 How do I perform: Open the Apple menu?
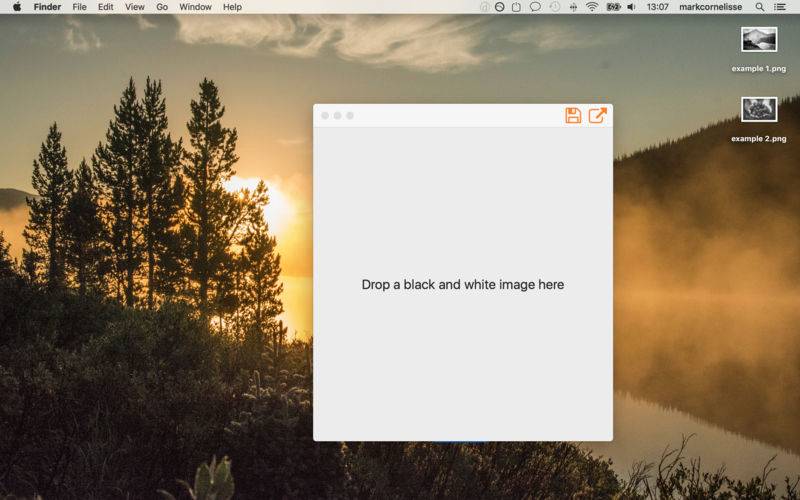[x=17, y=7]
